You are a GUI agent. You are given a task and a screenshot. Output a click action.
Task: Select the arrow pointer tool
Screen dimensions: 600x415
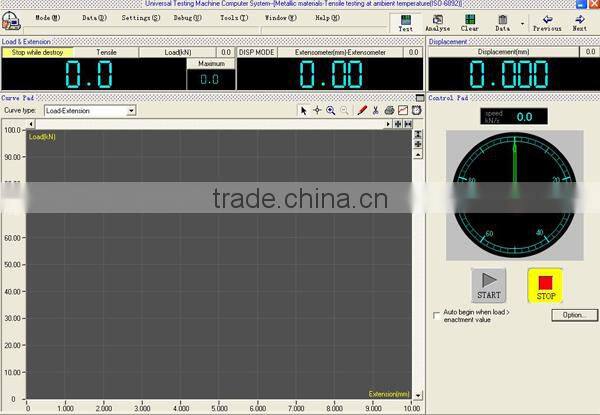[304, 110]
